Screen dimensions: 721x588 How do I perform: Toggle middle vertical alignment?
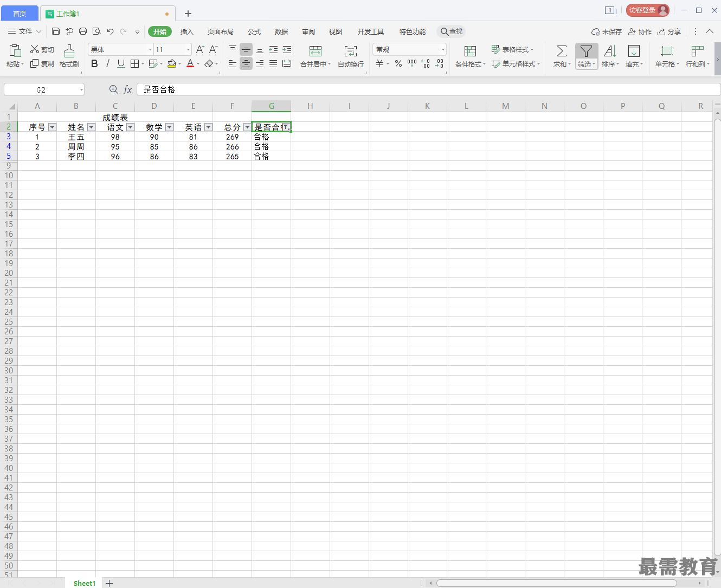[246, 49]
